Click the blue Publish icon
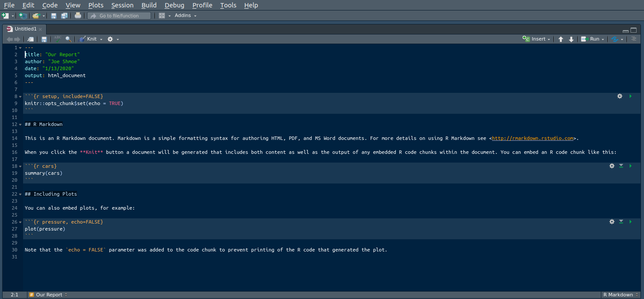644x299 pixels. pos(614,39)
